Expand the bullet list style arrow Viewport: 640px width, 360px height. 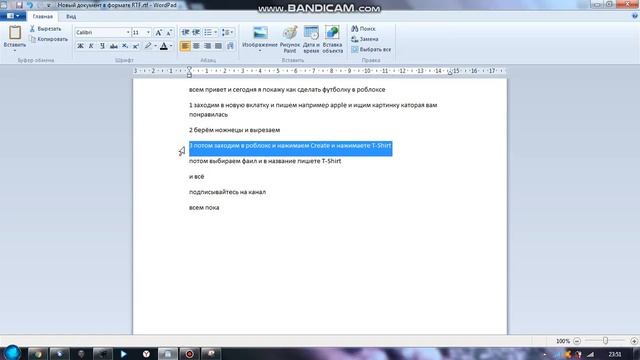(216, 32)
